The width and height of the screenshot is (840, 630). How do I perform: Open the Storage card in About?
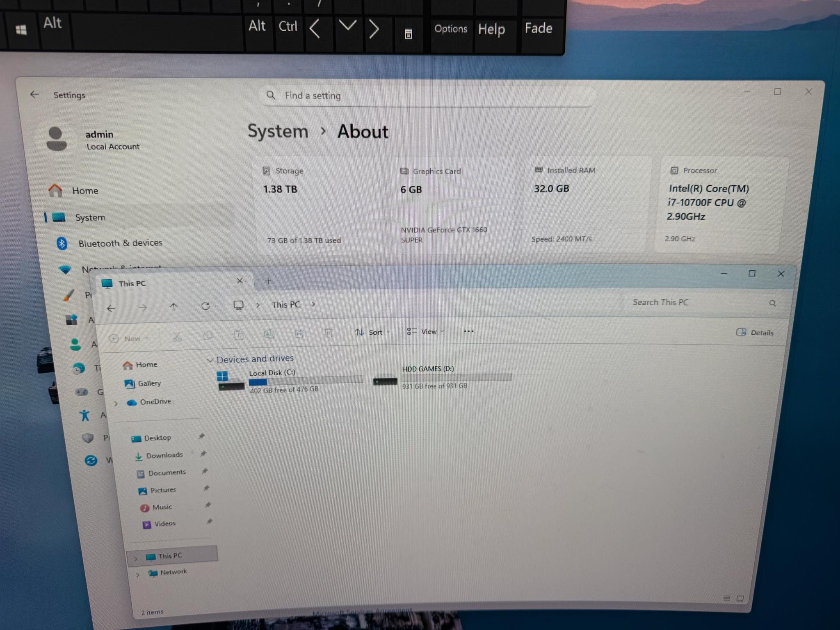coord(321,205)
